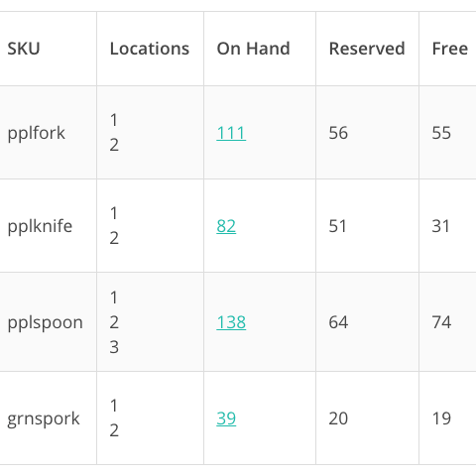476x476 pixels.
Task: Click reserved value 64 for pplspoon
Action: [338, 322]
